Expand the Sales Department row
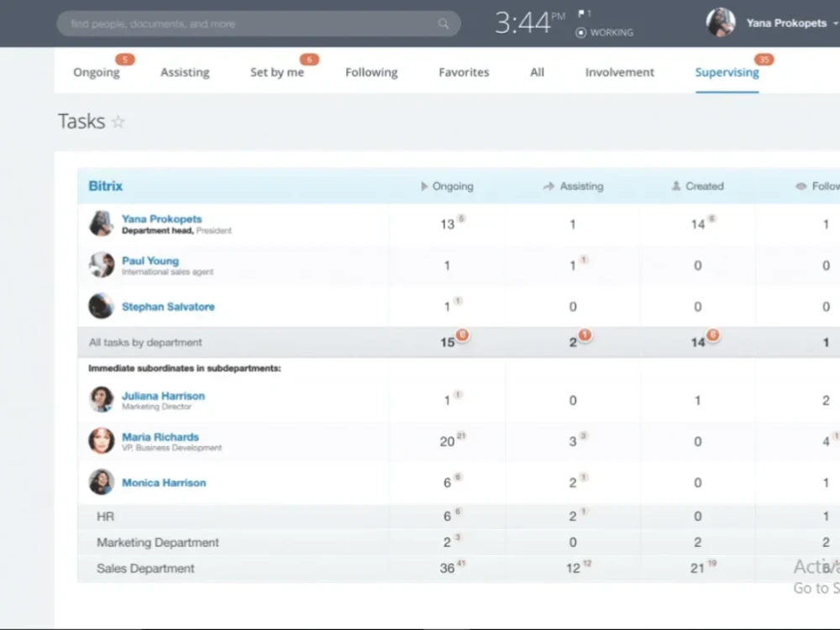Image resolution: width=840 pixels, height=630 pixels. pyautogui.click(x=144, y=569)
